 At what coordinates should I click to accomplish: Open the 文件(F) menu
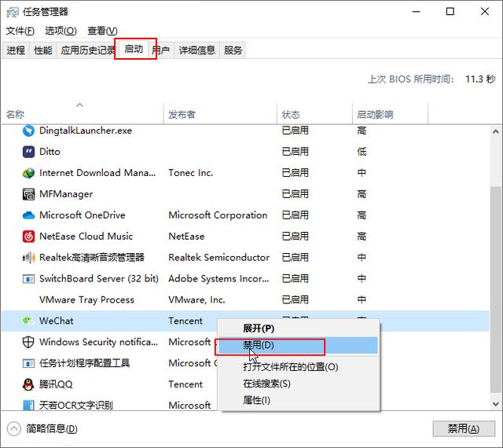20,31
